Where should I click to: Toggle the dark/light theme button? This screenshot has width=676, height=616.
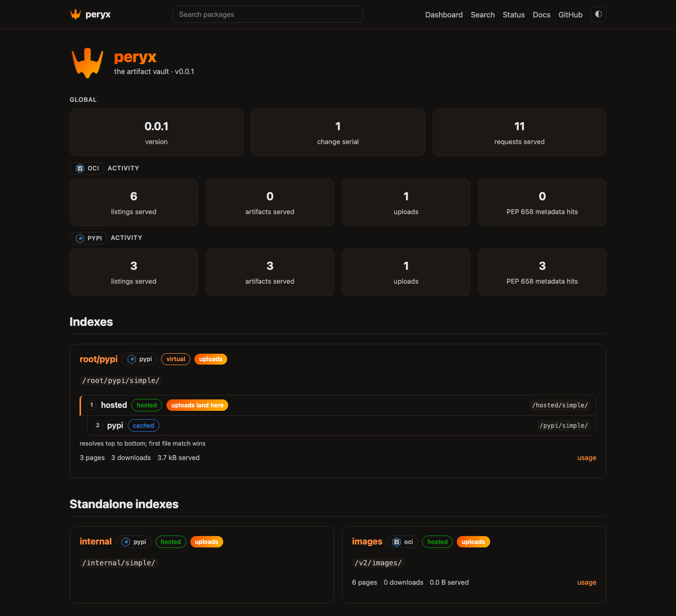click(x=598, y=14)
